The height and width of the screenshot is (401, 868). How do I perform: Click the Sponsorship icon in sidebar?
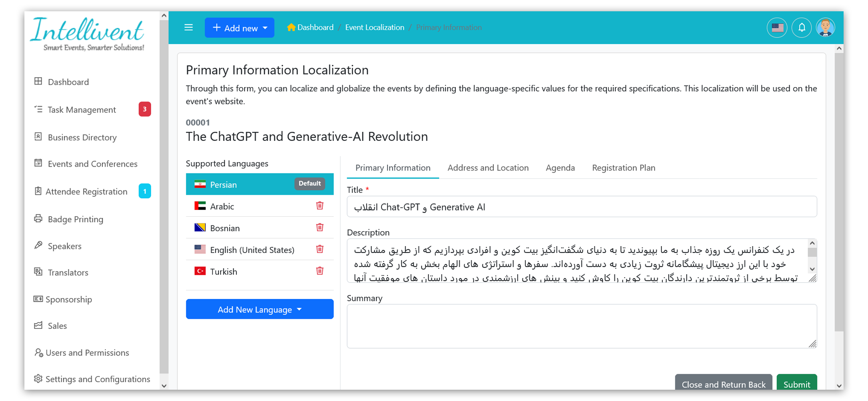[x=38, y=299]
